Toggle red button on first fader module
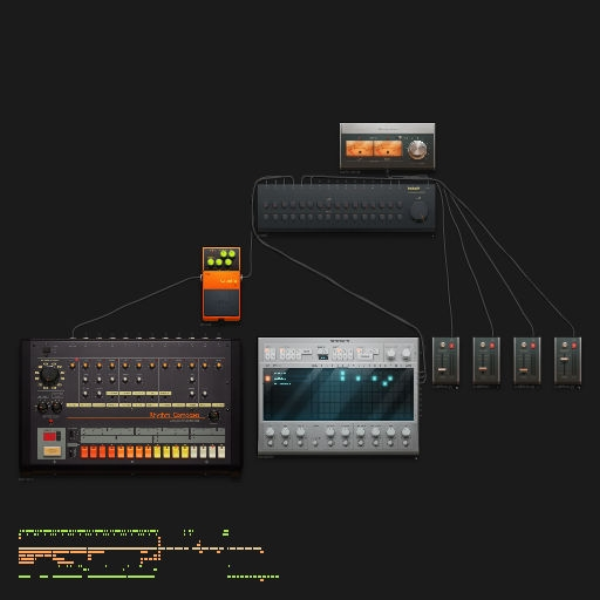The width and height of the screenshot is (600, 600). pyautogui.click(x=452, y=346)
